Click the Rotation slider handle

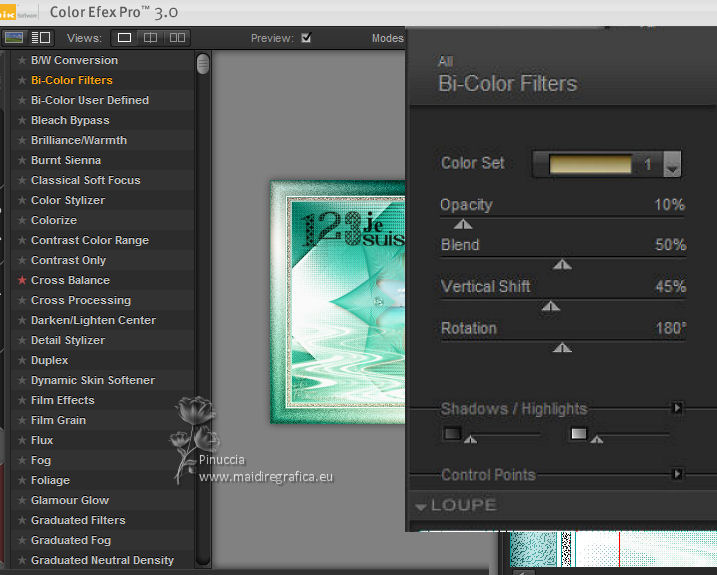562,348
